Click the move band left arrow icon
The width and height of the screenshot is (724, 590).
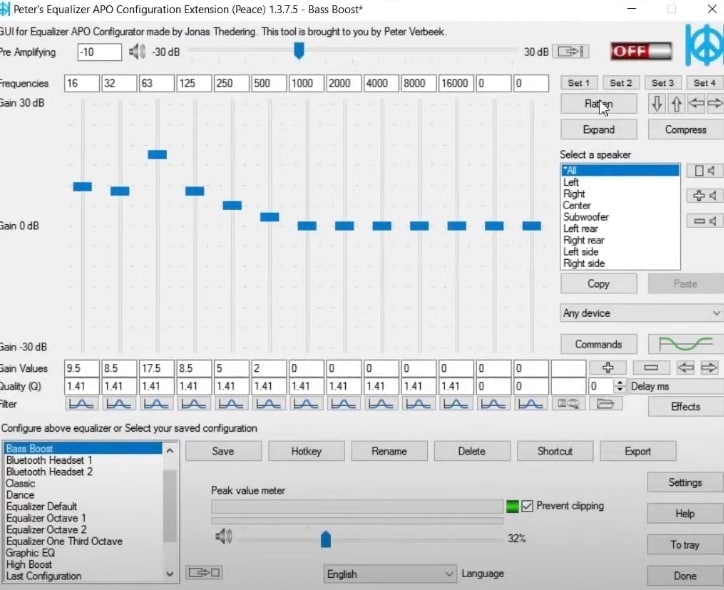[686, 368]
